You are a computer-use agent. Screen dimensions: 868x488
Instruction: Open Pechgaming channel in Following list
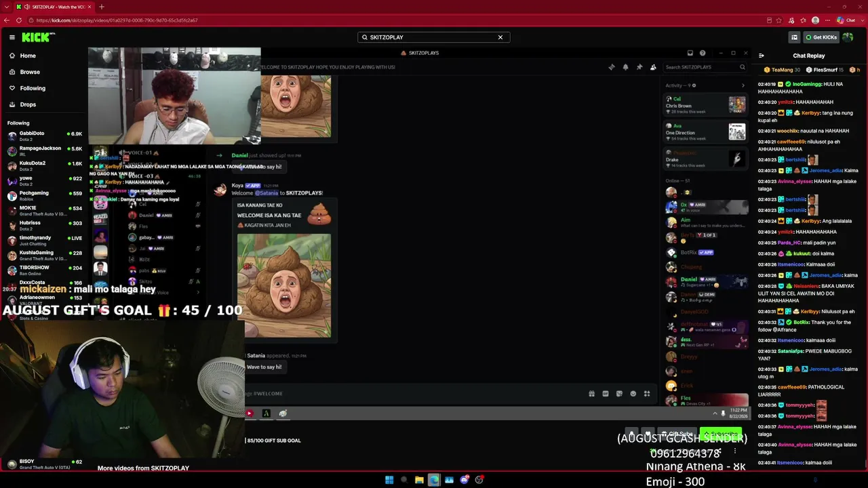pyautogui.click(x=44, y=195)
